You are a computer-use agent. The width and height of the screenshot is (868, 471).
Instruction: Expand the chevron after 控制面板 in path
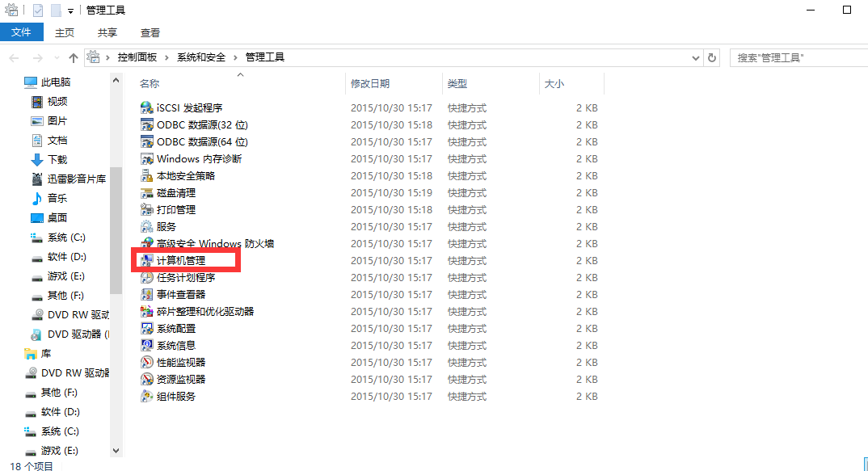[x=166, y=57]
